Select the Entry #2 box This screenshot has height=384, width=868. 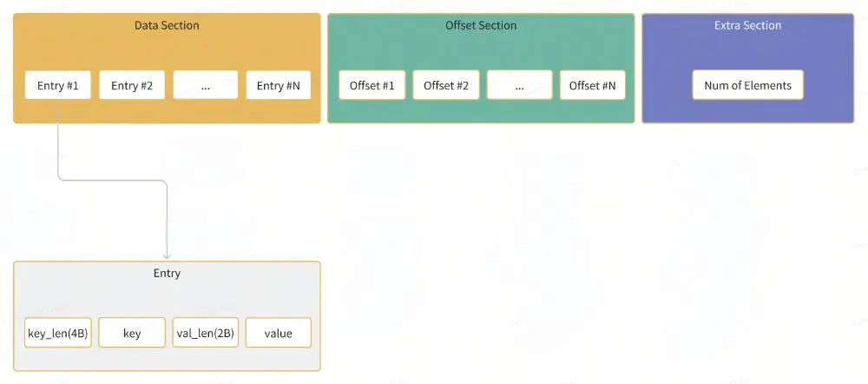tap(132, 85)
